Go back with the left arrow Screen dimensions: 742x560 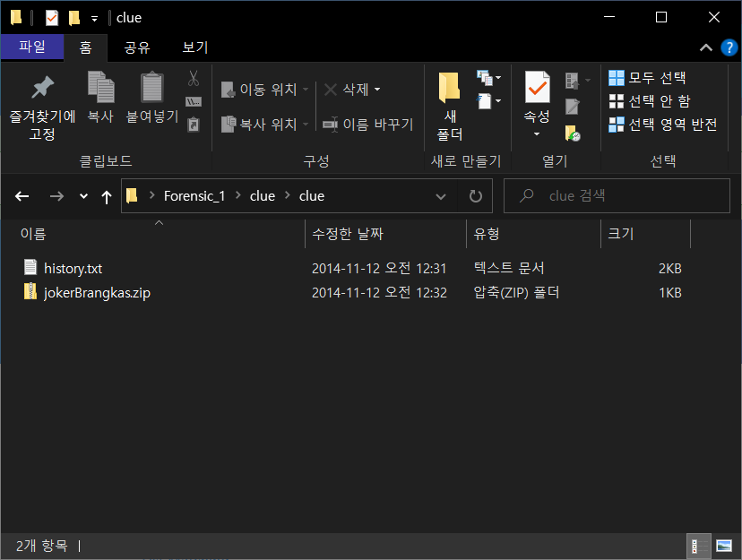22,196
